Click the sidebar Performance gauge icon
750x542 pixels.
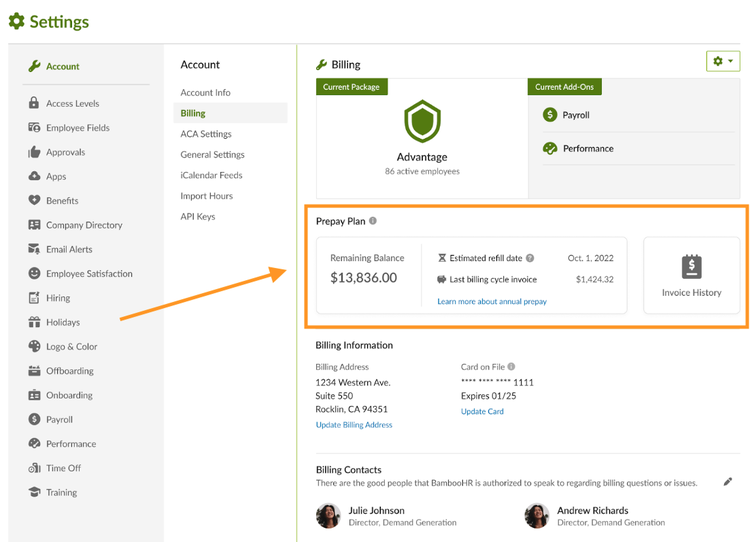(x=34, y=443)
